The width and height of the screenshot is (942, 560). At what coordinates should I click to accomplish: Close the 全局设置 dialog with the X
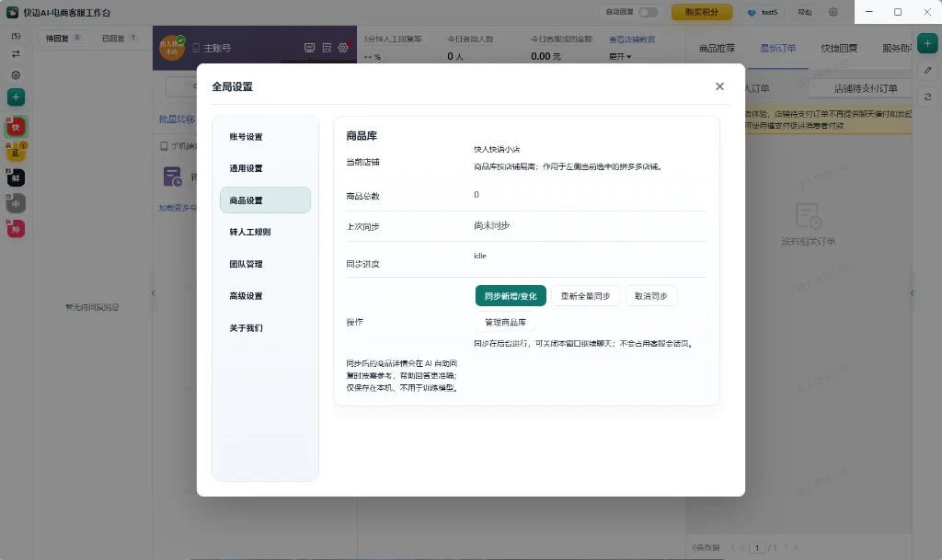pyautogui.click(x=719, y=86)
